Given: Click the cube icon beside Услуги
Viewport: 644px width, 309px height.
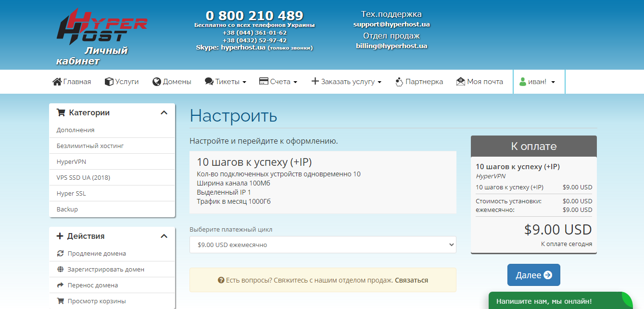Looking at the screenshot, I should tap(109, 82).
